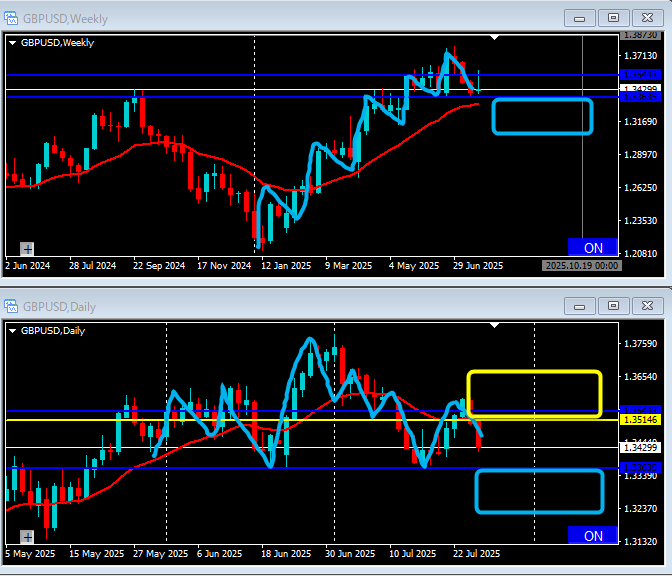
Task: Expand the GBPUSD,Weekly chart dropdown triangle
Action: pos(12,43)
